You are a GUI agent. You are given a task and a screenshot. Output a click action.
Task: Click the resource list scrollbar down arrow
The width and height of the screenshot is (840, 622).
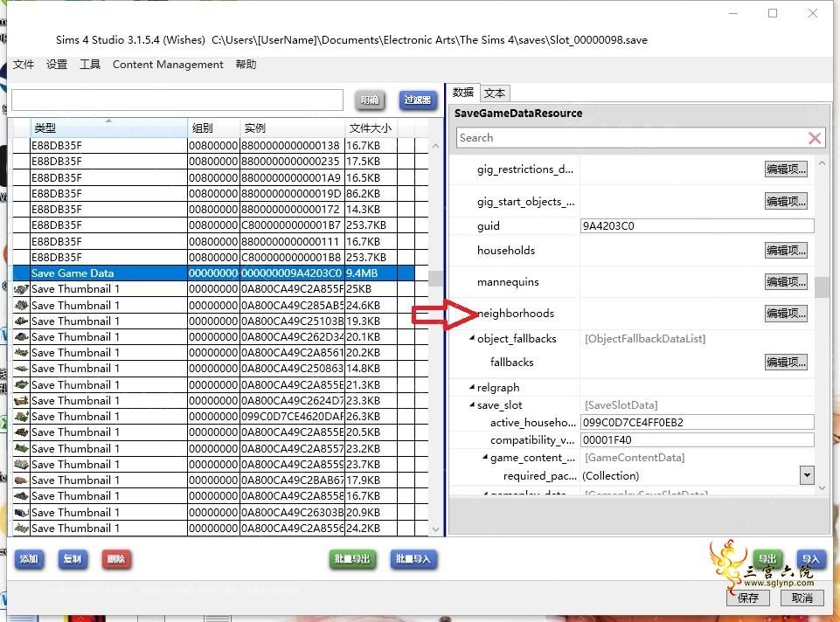click(435, 529)
